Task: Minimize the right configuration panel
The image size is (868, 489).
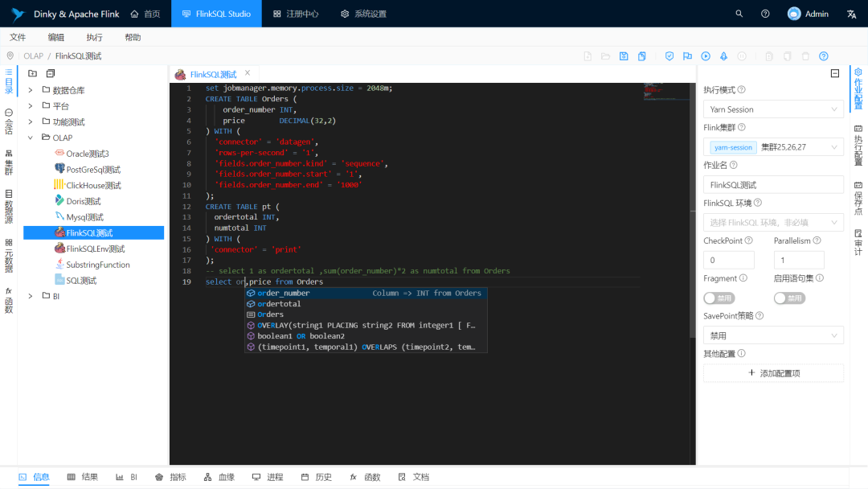Action: click(835, 73)
